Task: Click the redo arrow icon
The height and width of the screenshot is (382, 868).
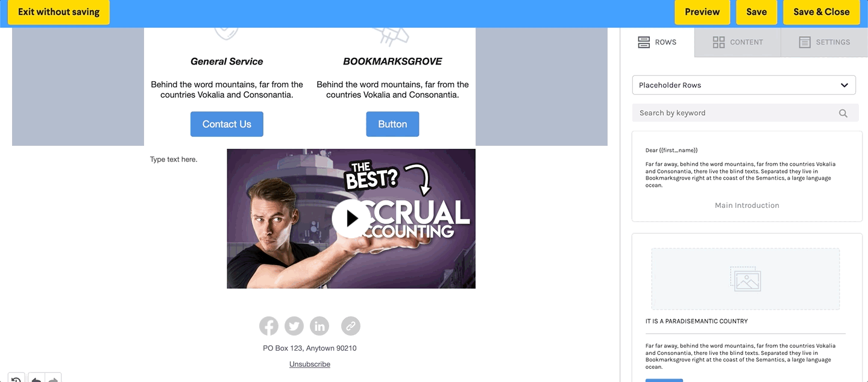Action: 53,379
